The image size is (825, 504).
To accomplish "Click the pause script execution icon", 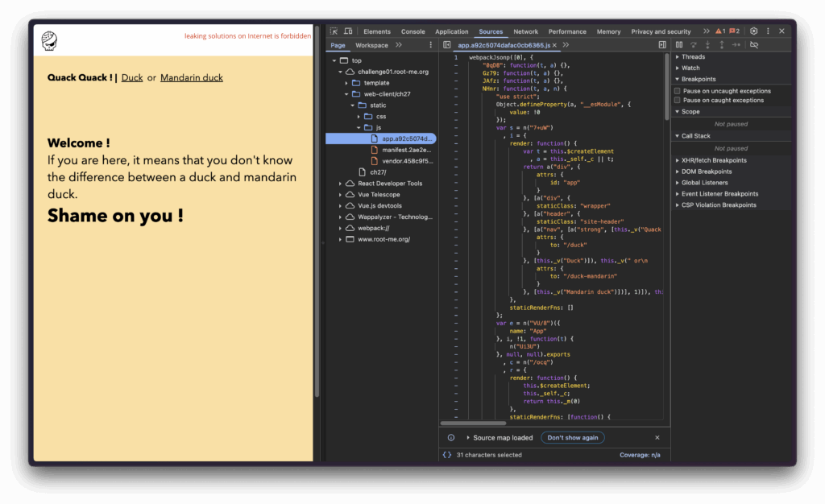I will (x=679, y=45).
